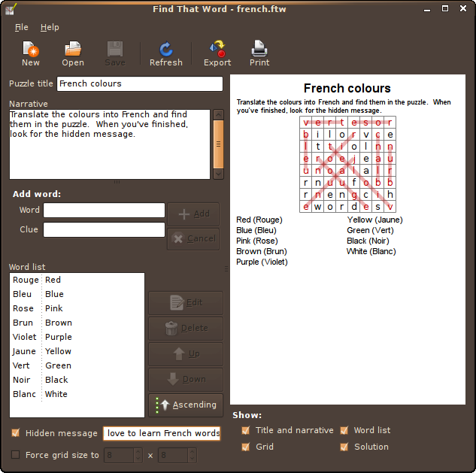
Task: Select the Vert row in word list
Action: (77, 365)
